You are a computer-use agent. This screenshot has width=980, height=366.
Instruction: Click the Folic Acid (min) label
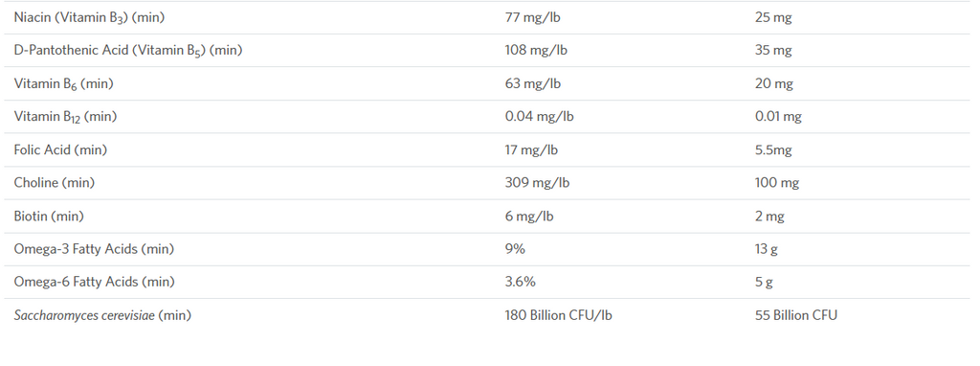pyautogui.click(x=60, y=149)
